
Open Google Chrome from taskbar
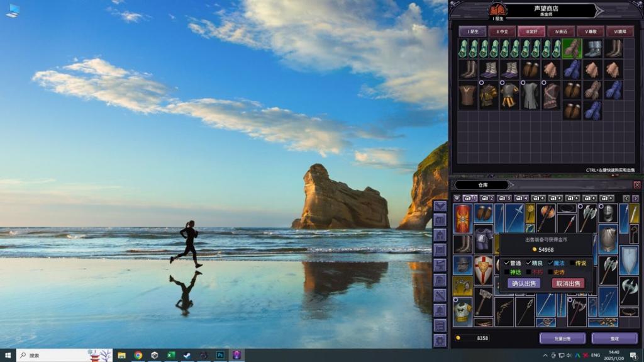coord(138,356)
